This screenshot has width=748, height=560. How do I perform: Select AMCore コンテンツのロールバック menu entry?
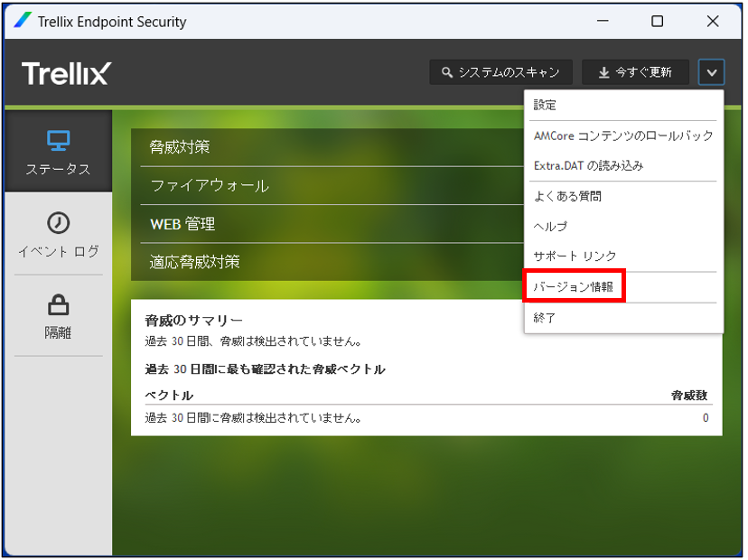click(x=623, y=136)
